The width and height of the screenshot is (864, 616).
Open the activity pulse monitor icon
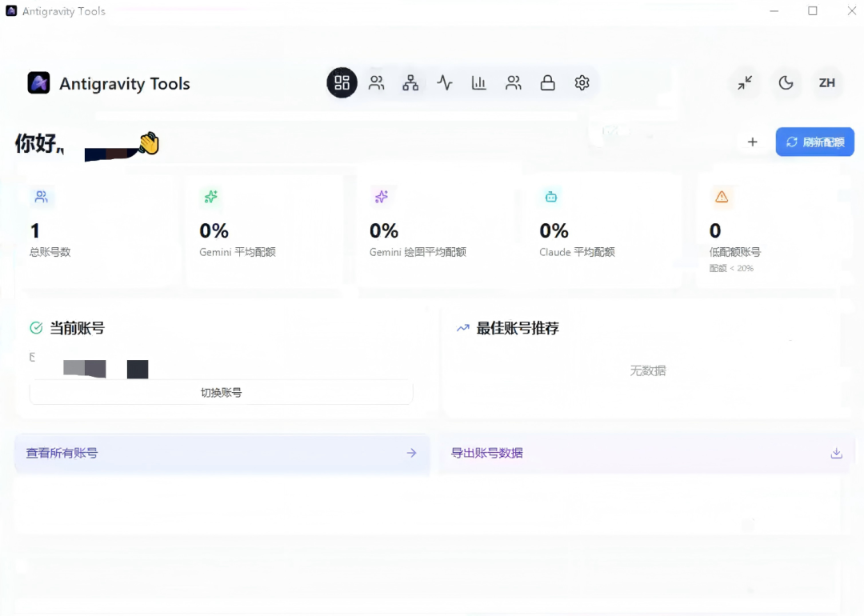445,82
